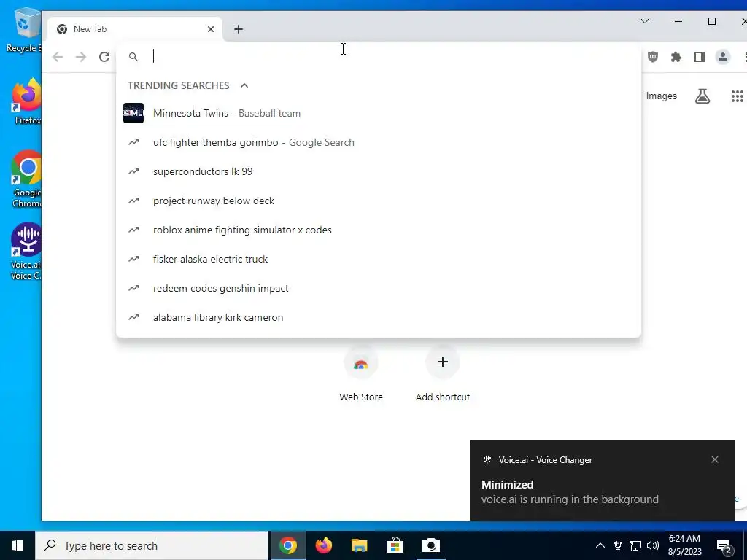Open File Explorer from the taskbar
Screen dimensions: 747x560
[359, 545]
